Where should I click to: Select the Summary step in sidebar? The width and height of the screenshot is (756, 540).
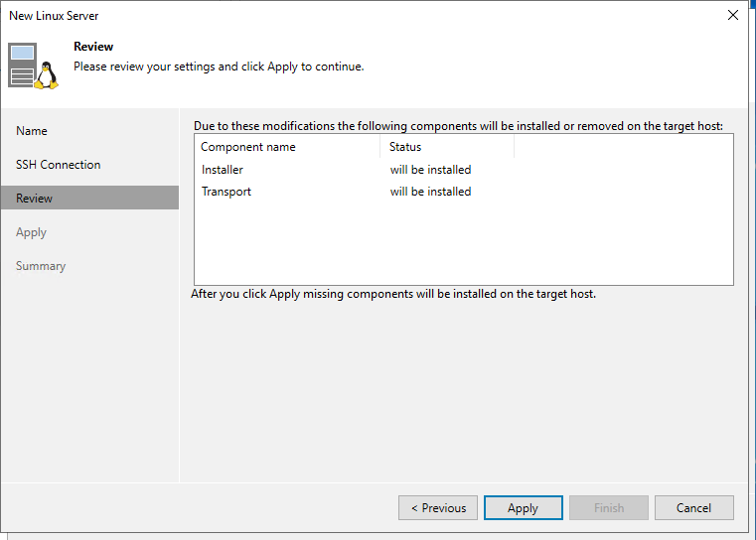[x=41, y=266]
